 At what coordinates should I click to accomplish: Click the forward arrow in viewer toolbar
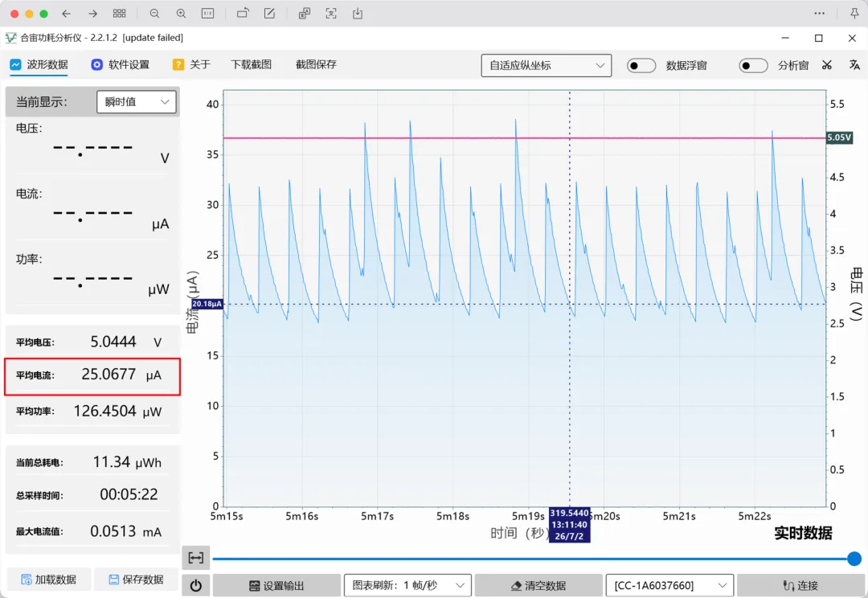[x=92, y=14]
